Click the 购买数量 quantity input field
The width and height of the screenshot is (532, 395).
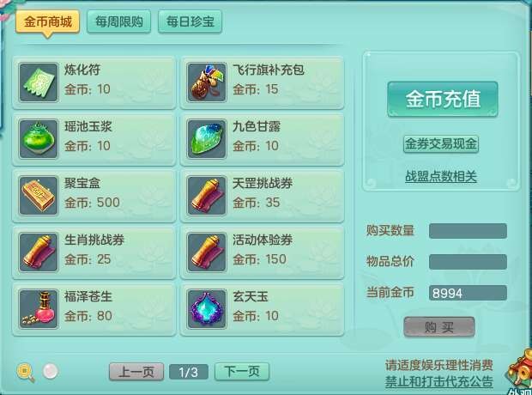tap(468, 231)
